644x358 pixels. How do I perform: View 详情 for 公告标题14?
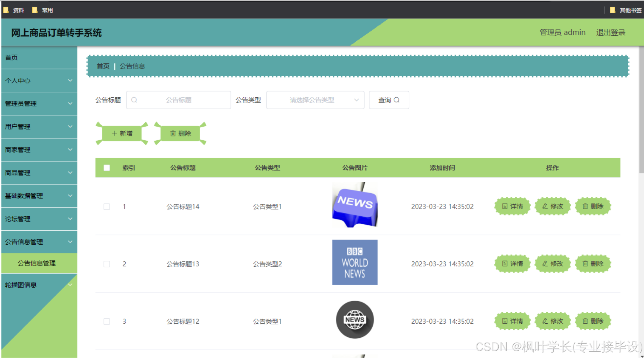coord(512,206)
